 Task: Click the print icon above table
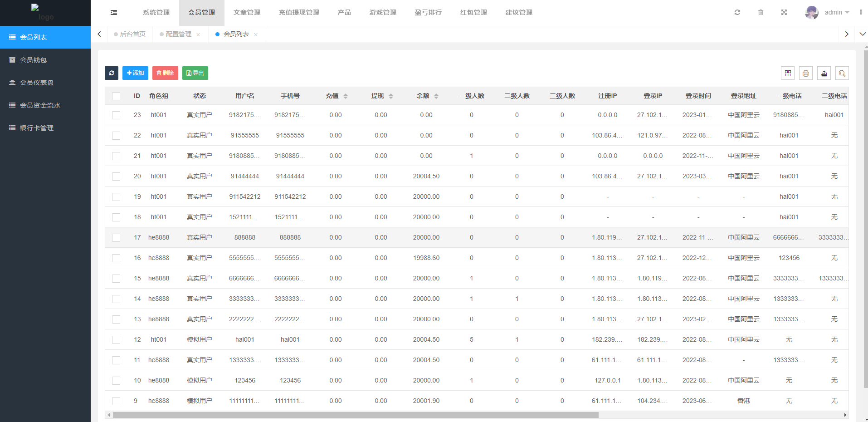tap(806, 73)
